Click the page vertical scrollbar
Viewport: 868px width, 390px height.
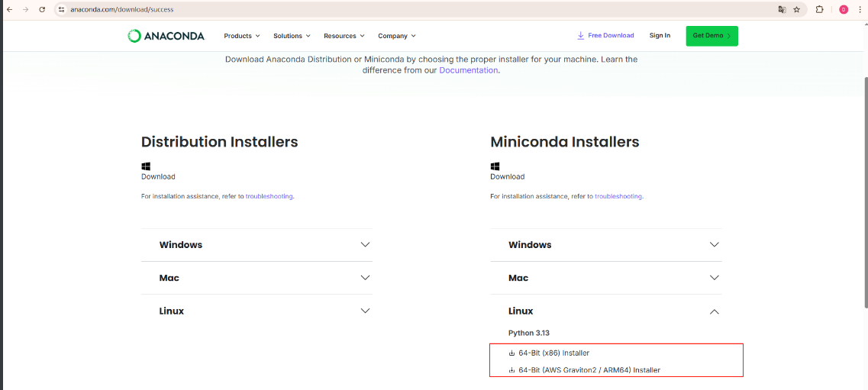(x=865, y=192)
